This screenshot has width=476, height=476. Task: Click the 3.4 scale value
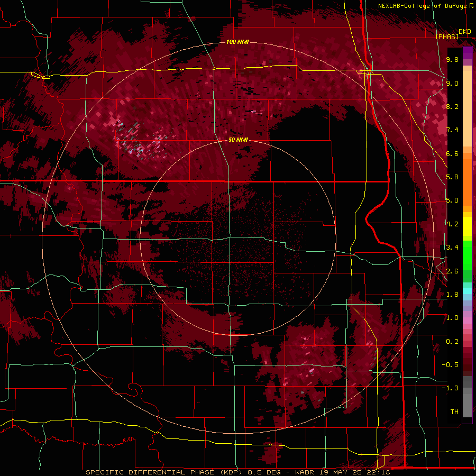(x=452, y=248)
